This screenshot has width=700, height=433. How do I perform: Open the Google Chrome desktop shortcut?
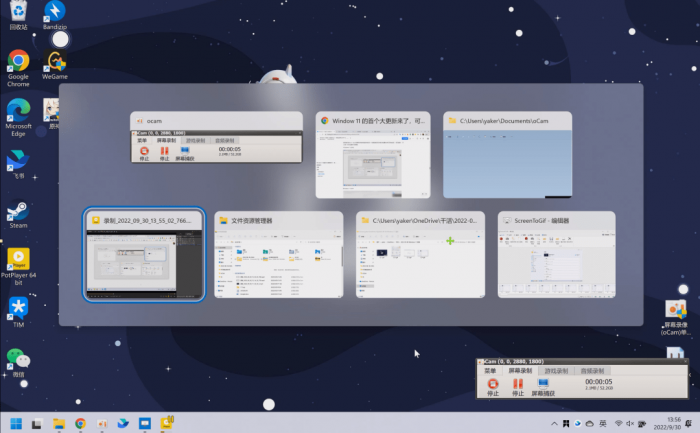coord(18,68)
